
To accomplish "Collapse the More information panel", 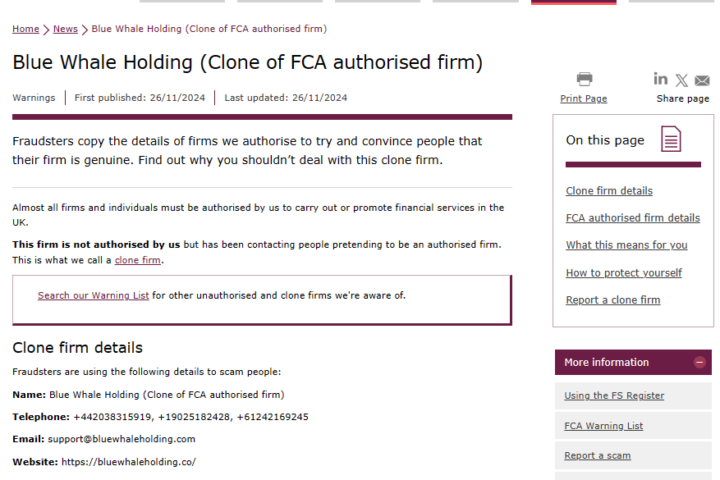I will [x=699, y=362].
